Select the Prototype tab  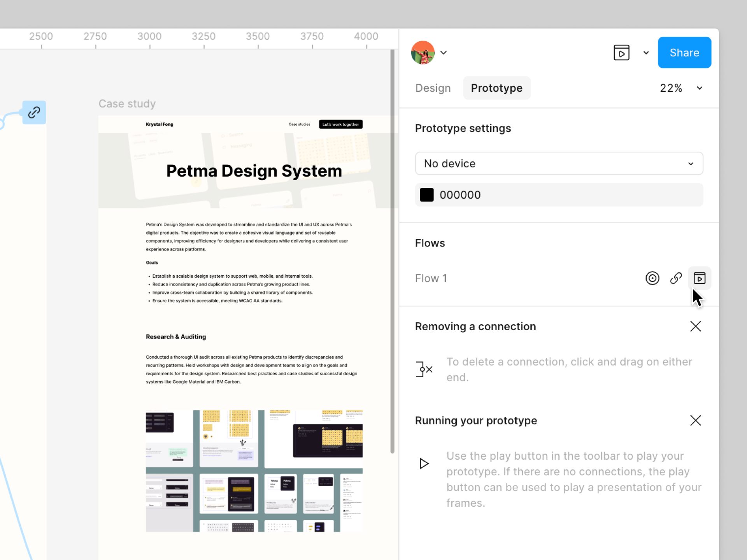pos(496,88)
